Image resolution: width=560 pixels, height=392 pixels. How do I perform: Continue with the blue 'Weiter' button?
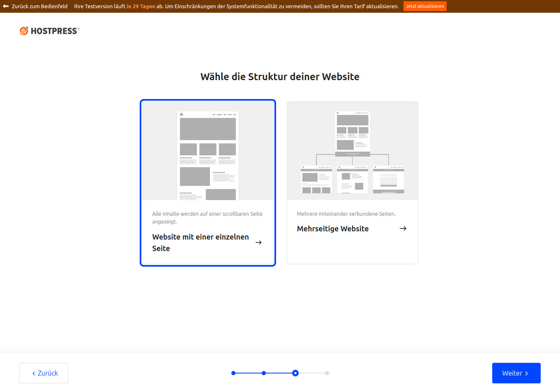516,373
